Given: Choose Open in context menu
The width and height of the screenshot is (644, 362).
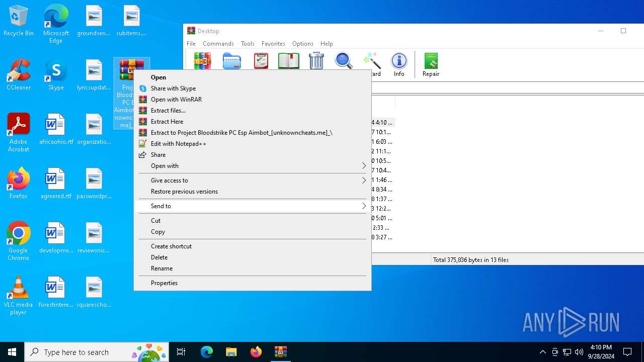Looking at the screenshot, I should click(253, 77).
